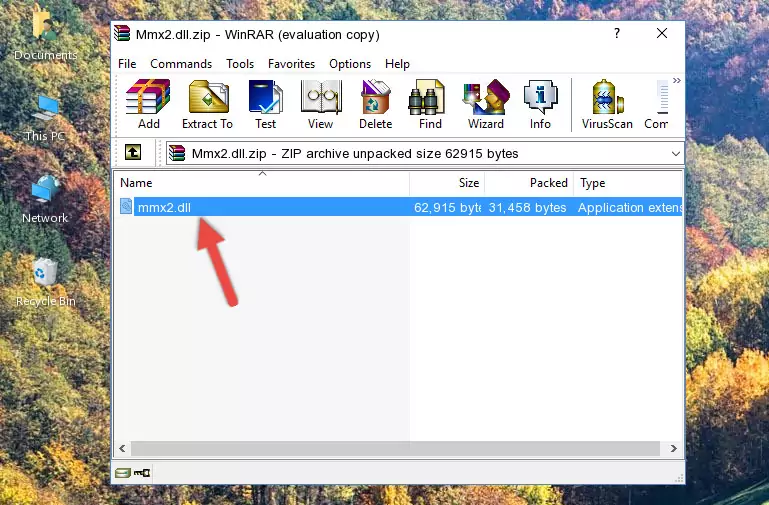
Task: Close the WinRAR window
Action: [x=662, y=33]
